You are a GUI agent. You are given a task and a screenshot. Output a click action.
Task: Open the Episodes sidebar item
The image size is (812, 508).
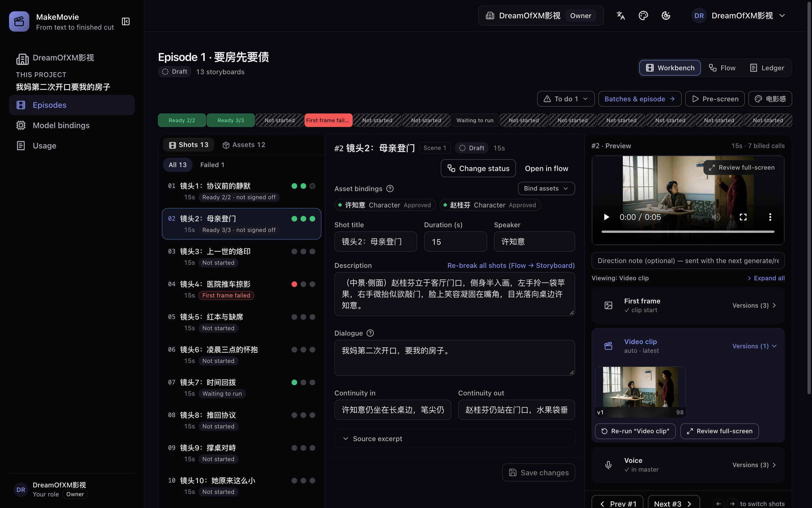(x=72, y=105)
